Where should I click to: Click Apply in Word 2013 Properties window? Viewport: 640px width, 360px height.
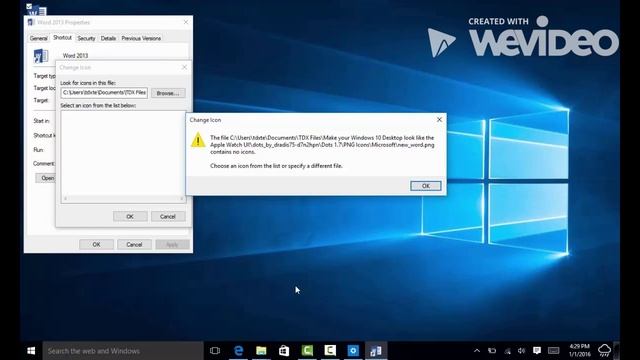pos(172,244)
